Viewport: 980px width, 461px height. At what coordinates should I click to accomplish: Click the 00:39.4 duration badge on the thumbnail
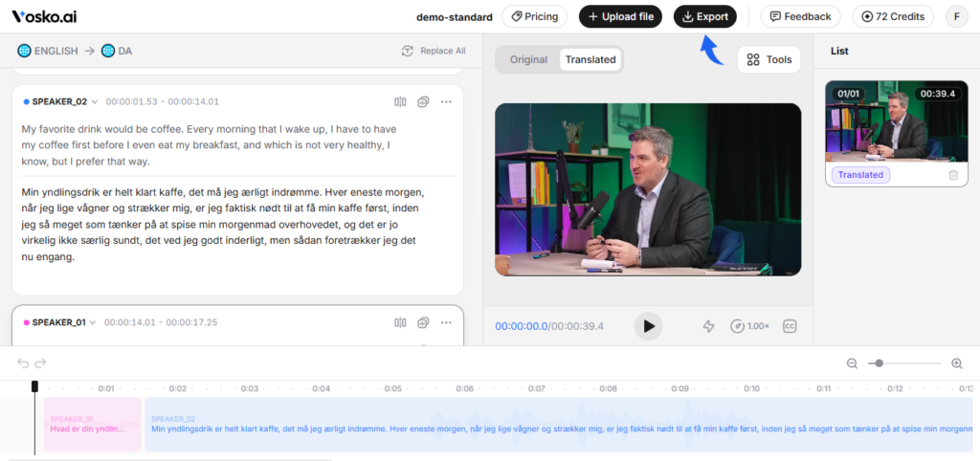coord(938,94)
